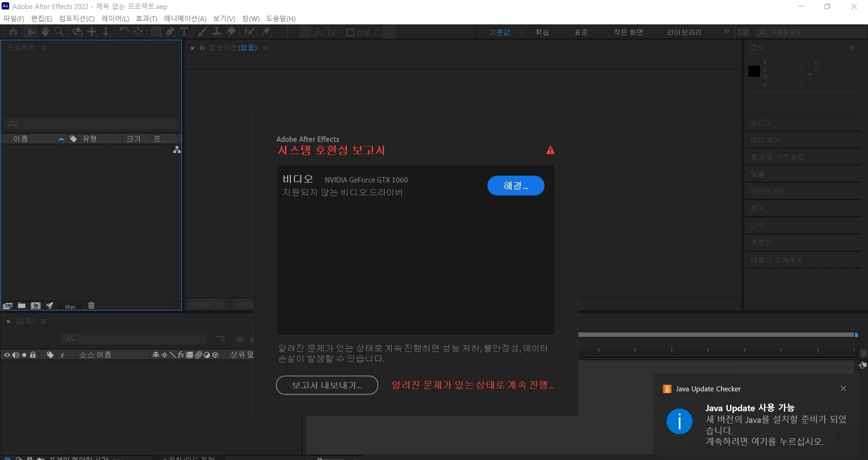Screen dimensions: 868x460
Task: Click the blue end handle of timeline navigator
Action: tap(856, 335)
